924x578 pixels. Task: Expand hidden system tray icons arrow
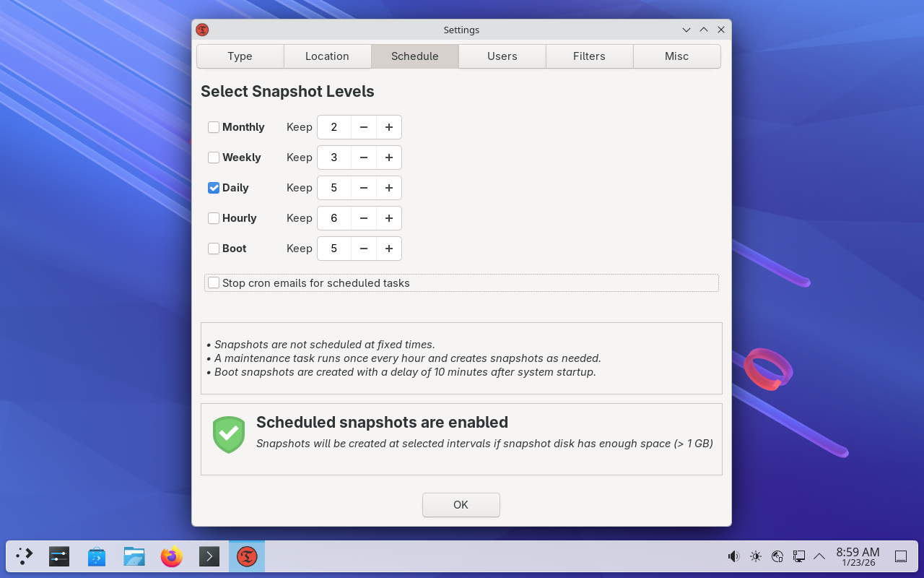click(819, 556)
